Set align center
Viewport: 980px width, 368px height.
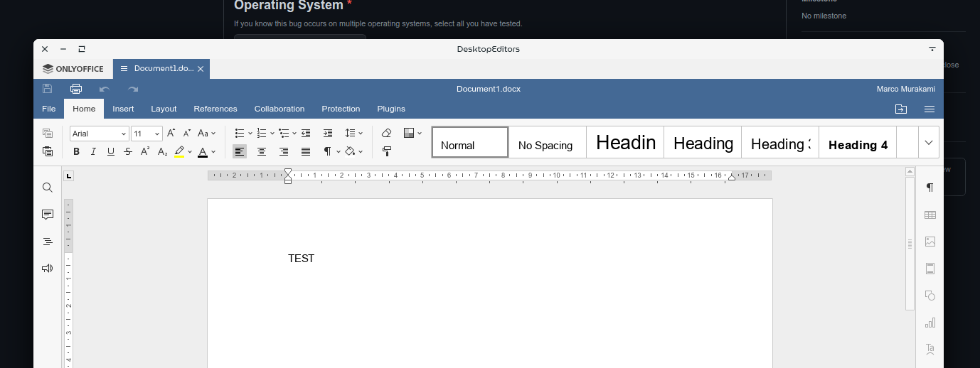click(x=262, y=151)
